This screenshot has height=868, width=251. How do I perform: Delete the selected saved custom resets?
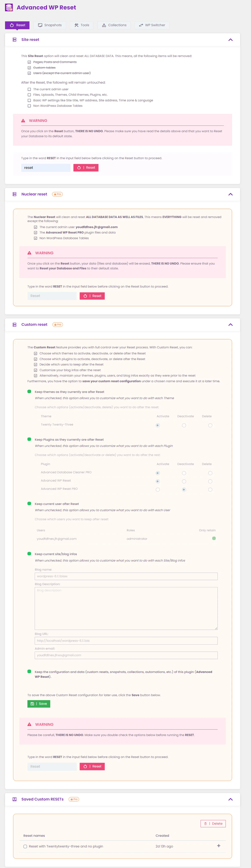click(213, 824)
